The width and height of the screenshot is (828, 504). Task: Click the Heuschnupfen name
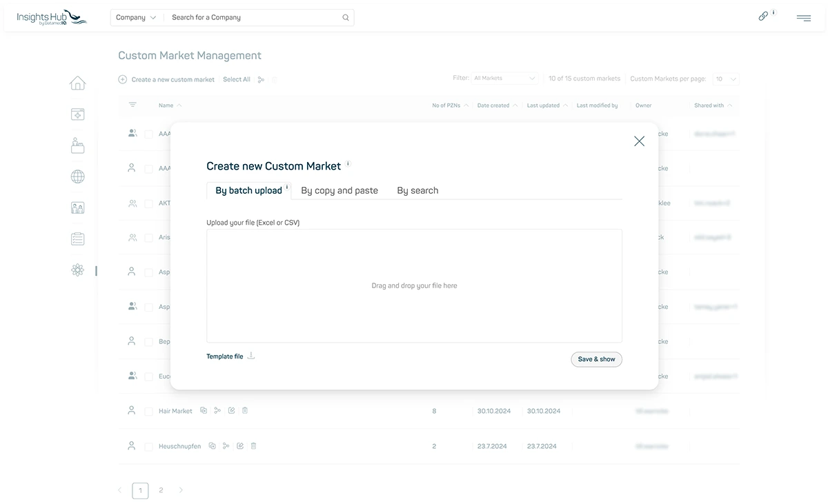(179, 447)
